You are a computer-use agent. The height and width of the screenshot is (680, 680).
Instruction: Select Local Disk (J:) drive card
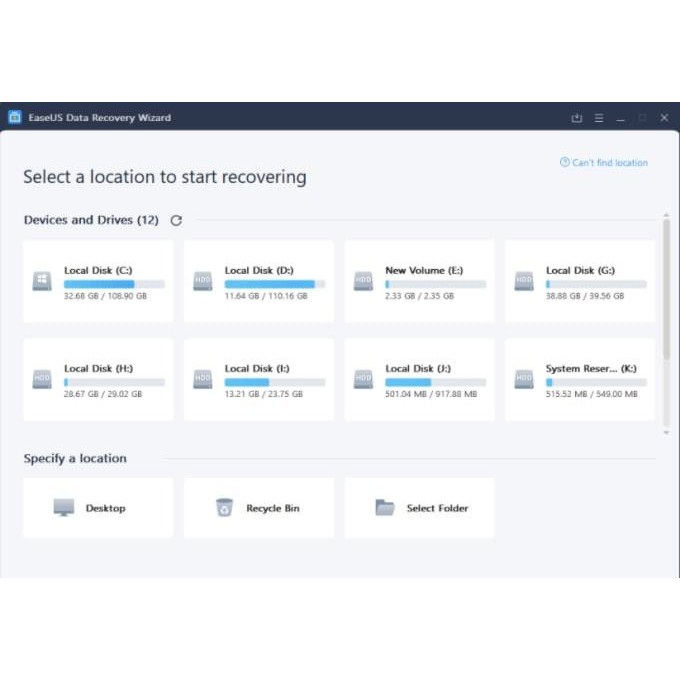pyautogui.click(x=419, y=379)
